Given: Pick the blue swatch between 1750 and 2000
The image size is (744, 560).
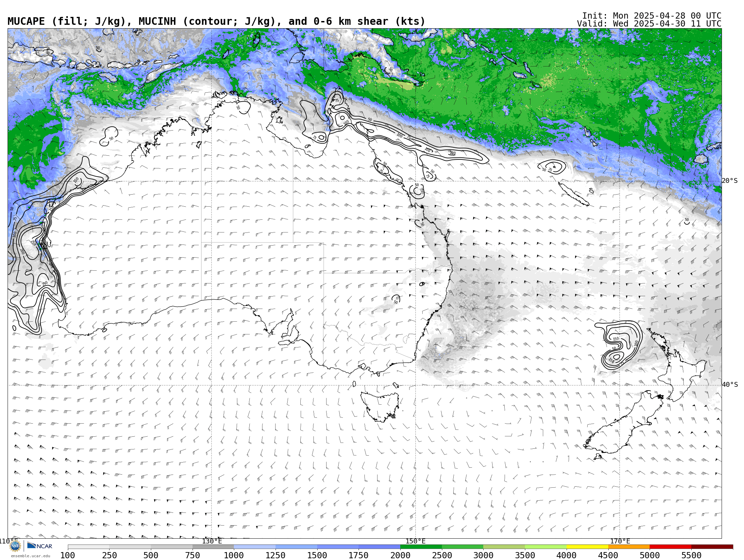Looking at the screenshot, I should pyautogui.click(x=379, y=547).
